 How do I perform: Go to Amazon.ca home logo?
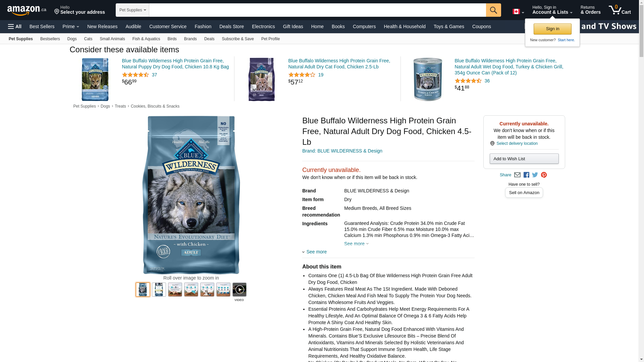27,10
